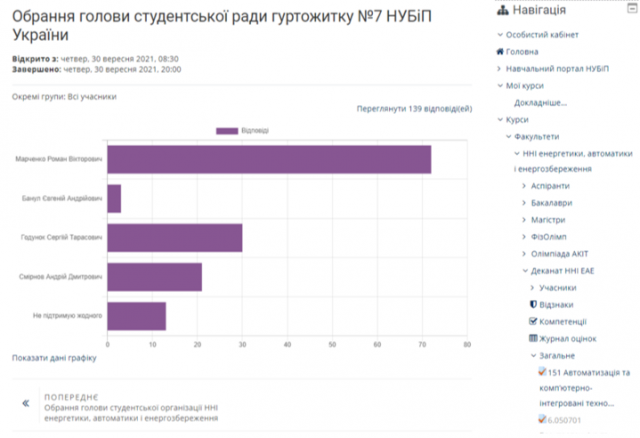Open the Головна link
Image resolution: width=640 pixels, height=438 pixels.
[522, 52]
